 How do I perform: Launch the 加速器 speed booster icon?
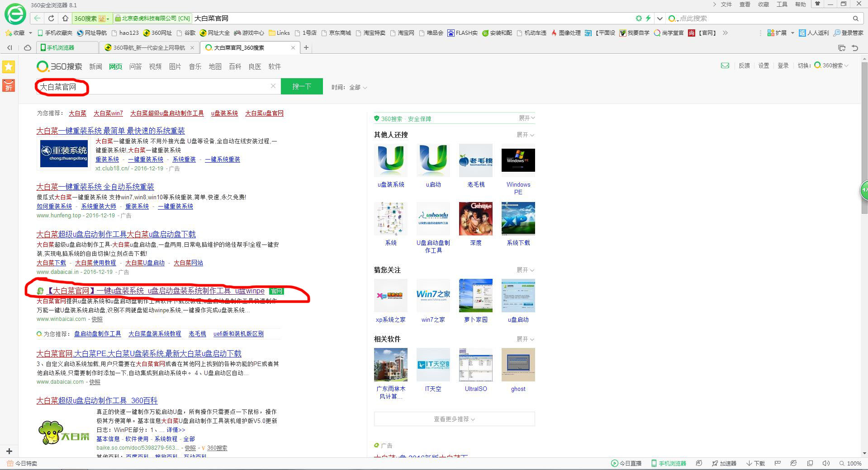pos(723,463)
